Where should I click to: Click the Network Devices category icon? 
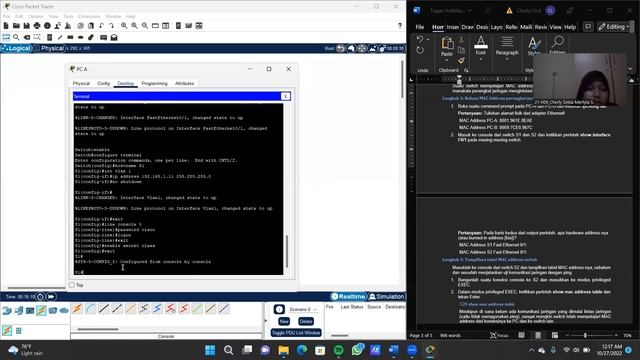coord(7,311)
